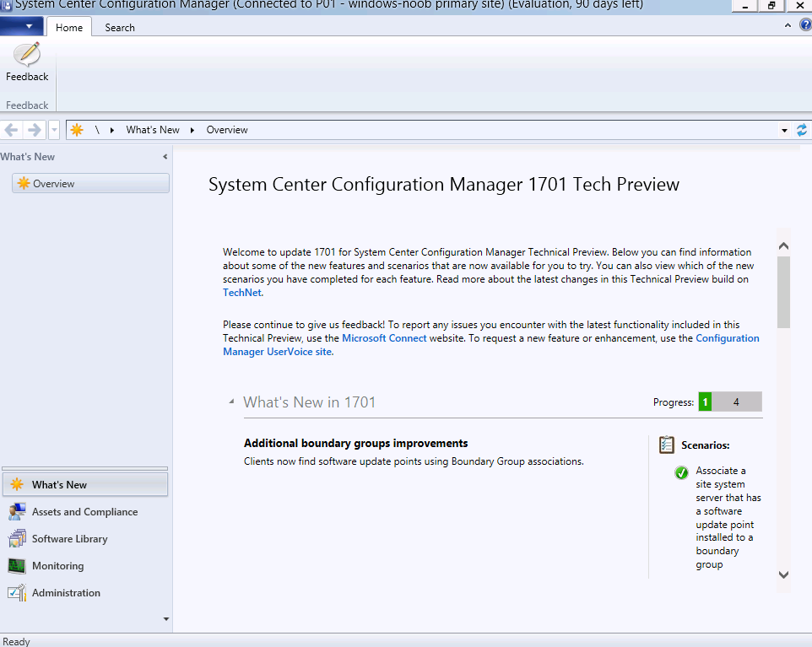812x647 pixels.
Task: Collapse the What's New navigation pane
Action: pyautogui.click(x=165, y=156)
